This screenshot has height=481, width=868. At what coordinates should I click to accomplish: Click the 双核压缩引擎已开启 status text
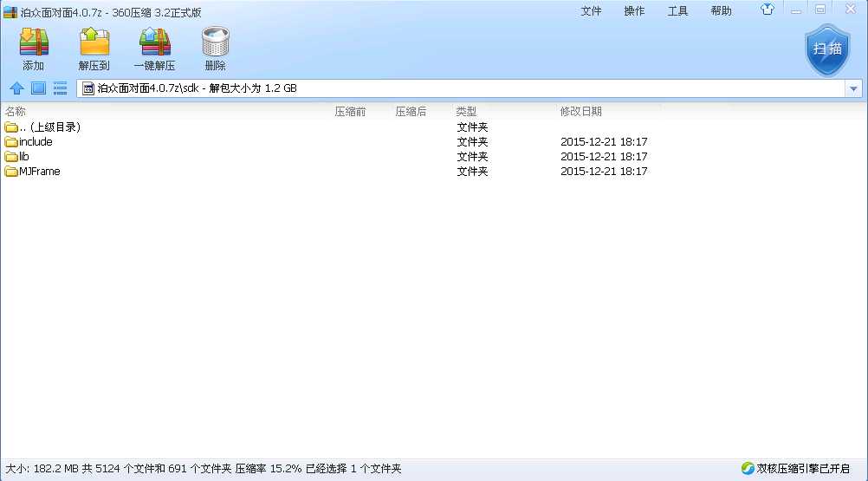point(803,469)
